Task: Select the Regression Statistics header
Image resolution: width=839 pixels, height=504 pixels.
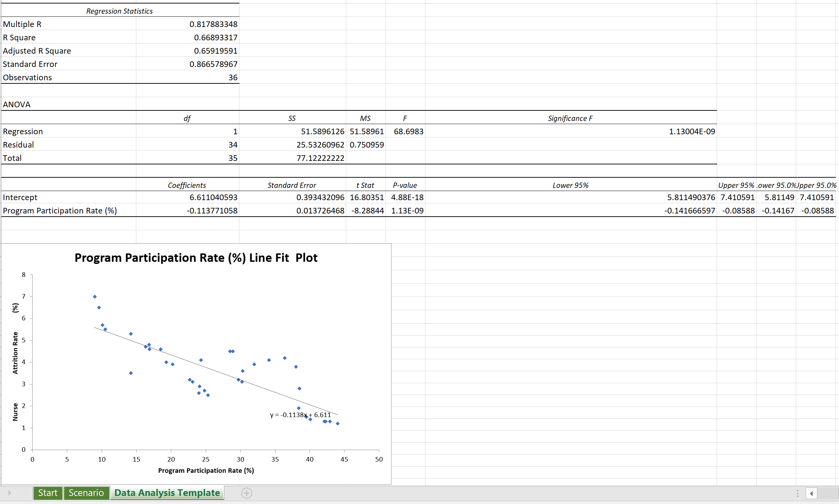Action: pos(120,11)
